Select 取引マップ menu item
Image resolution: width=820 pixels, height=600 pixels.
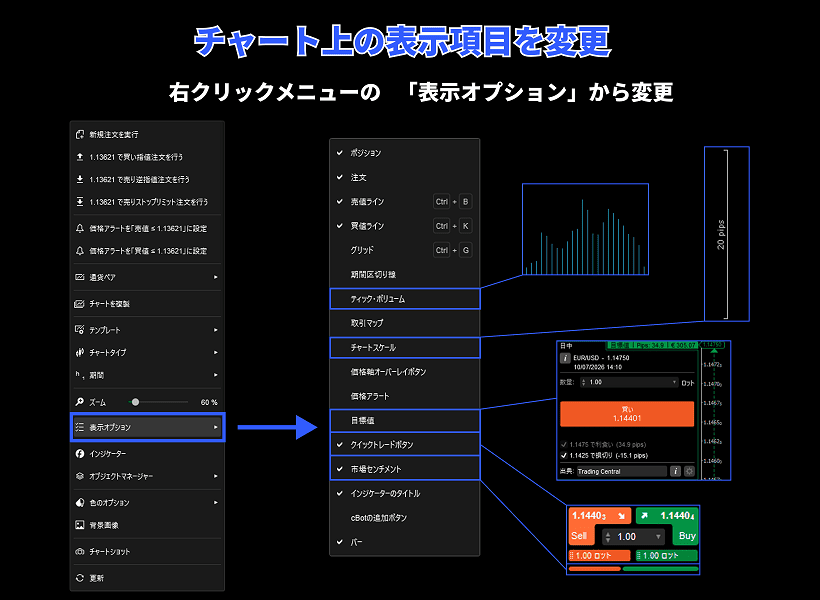(405, 323)
